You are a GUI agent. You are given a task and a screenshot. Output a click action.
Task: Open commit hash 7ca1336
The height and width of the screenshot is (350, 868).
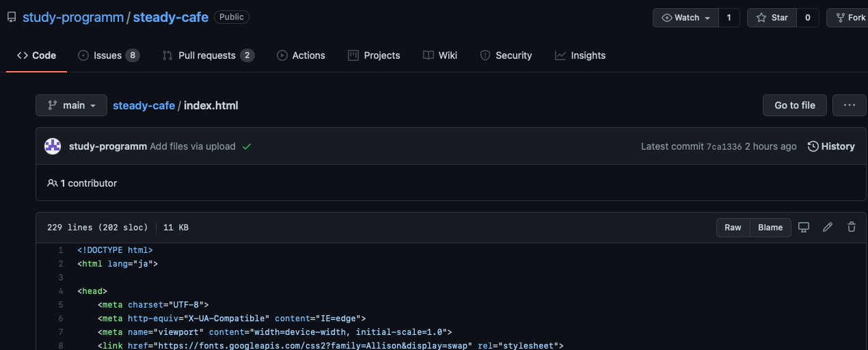[x=724, y=146]
